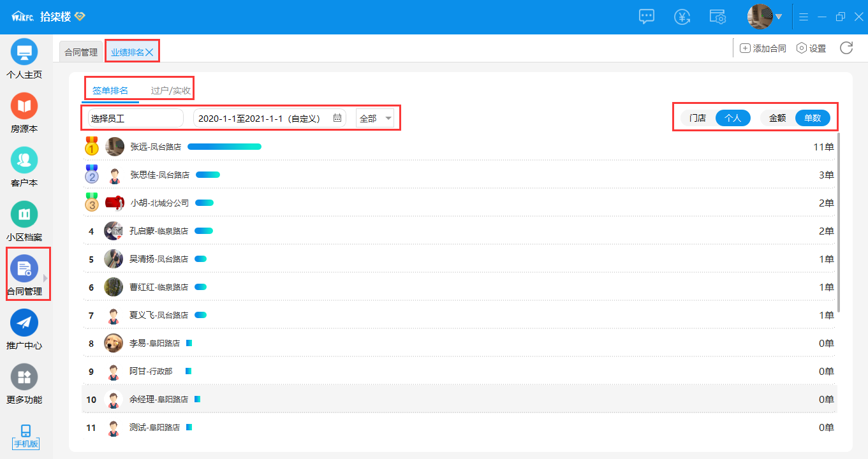Click the user avatar in title bar
868x459 pixels.
point(760,17)
